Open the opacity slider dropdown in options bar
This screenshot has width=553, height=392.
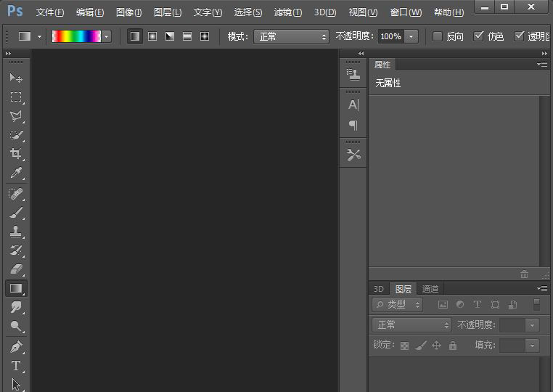coord(411,36)
